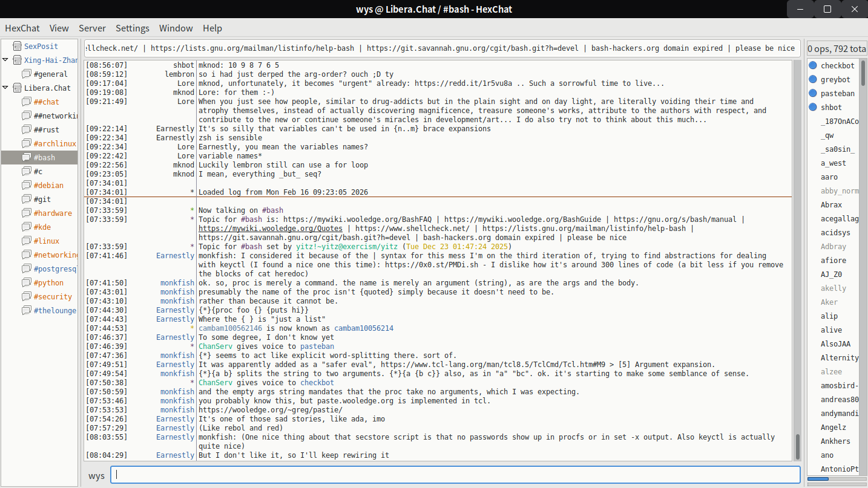Click the #general channel icon
Viewport: 868px width, 488px height.
pos(26,74)
